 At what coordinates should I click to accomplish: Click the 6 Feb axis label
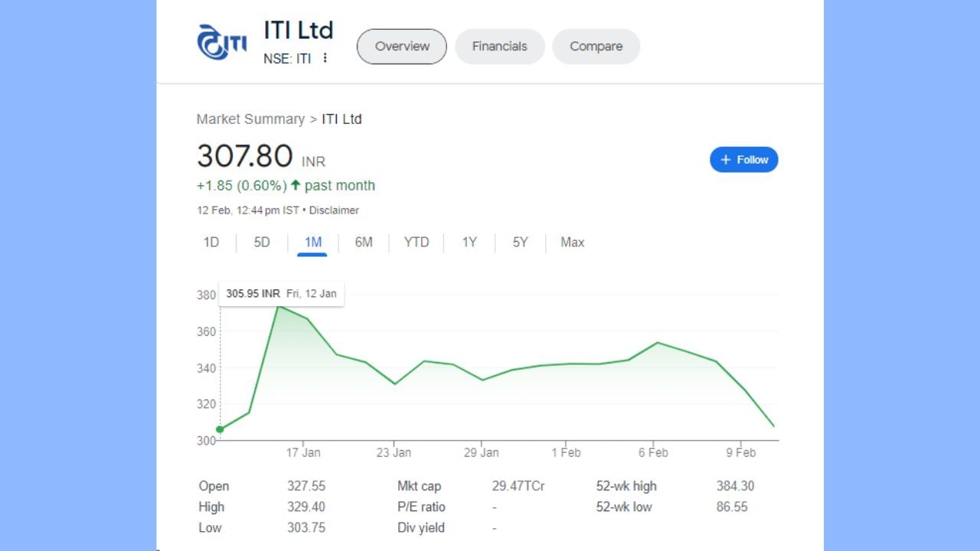[x=653, y=452]
